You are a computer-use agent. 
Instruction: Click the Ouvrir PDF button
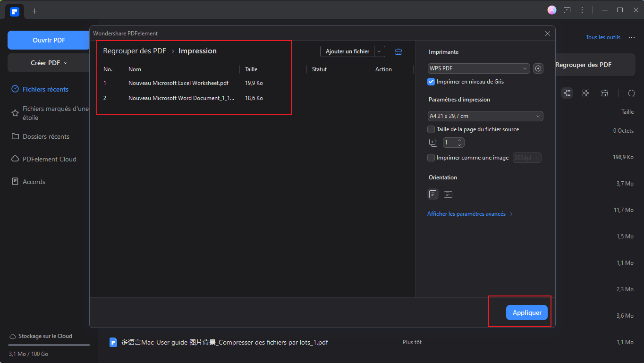49,40
